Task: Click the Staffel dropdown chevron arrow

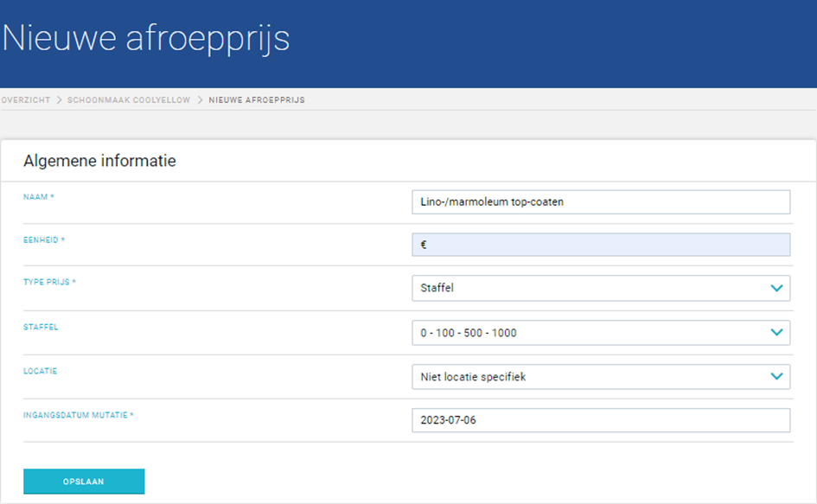Action: (x=776, y=332)
